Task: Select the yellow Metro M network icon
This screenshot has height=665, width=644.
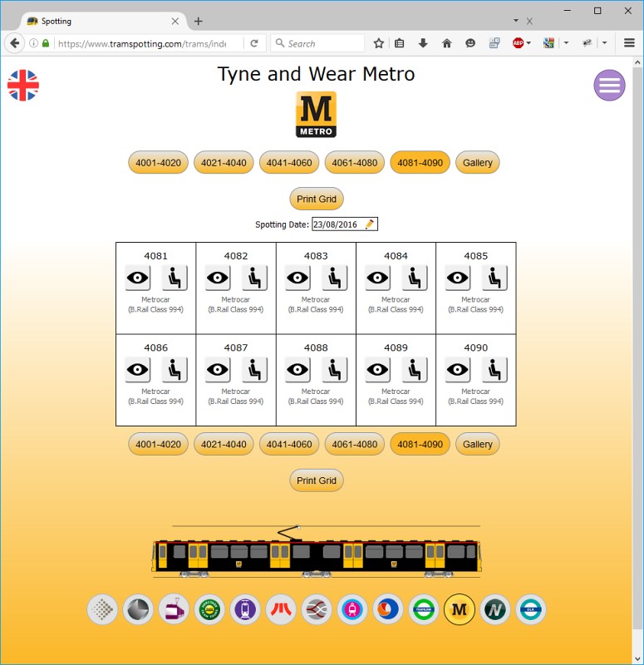Action: pos(460,609)
